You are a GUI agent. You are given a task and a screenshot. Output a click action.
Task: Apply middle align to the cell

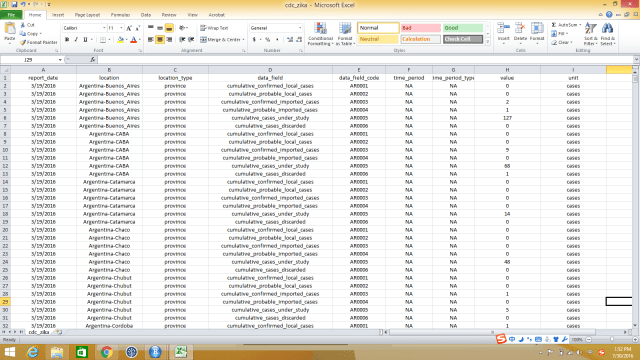(160, 28)
